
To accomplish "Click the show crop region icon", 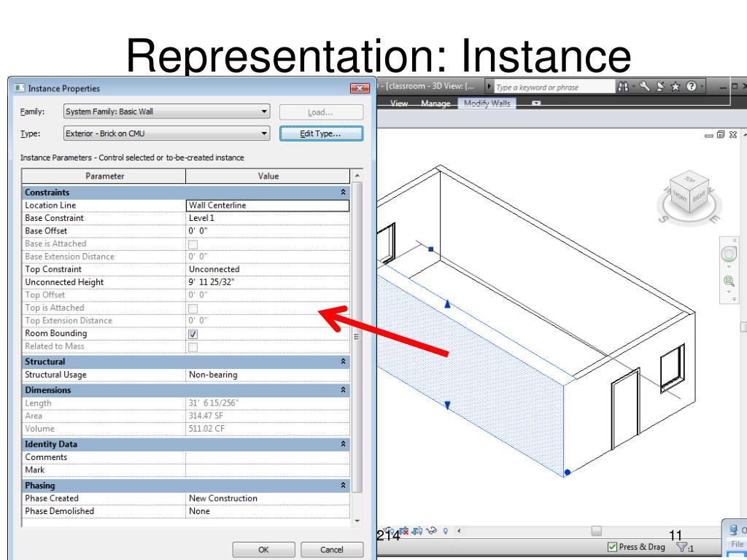I will click(x=417, y=531).
